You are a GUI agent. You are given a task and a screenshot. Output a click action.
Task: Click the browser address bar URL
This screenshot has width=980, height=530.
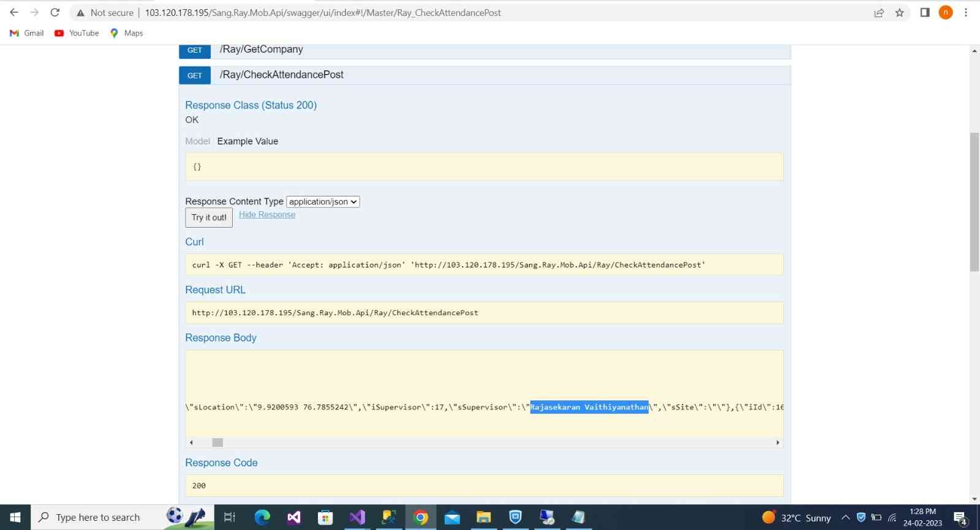(x=323, y=12)
